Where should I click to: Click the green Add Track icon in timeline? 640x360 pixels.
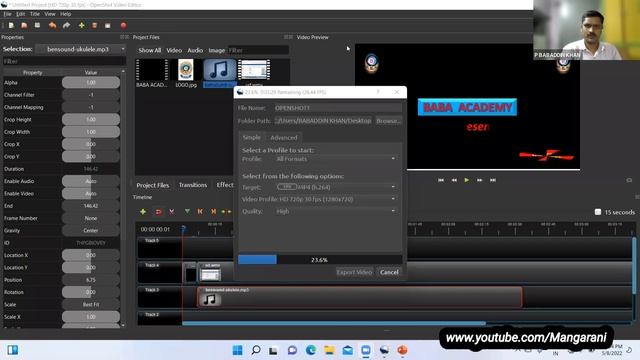[143, 211]
